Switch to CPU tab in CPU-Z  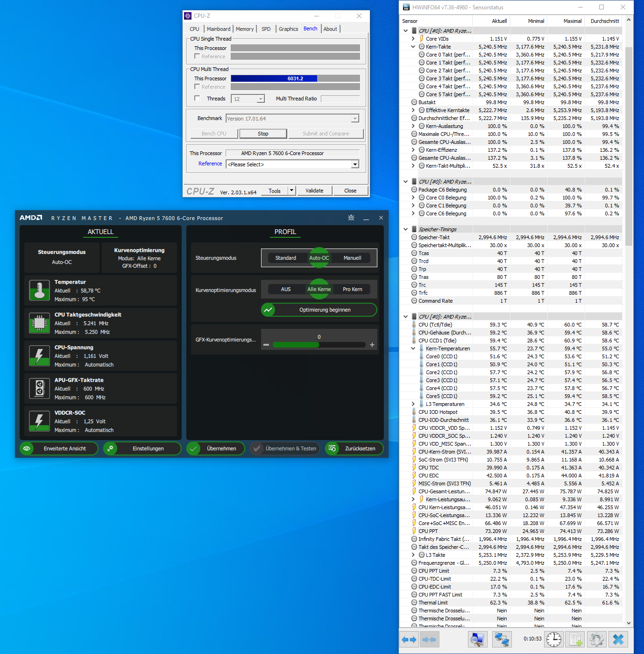(194, 29)
